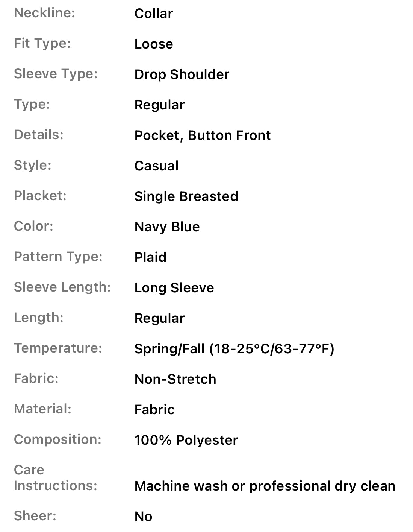Select the Spring/Fall temperature range text
The height and width of the screenshot is (532, 413).
pyautogui.click(x=234, y=349)
